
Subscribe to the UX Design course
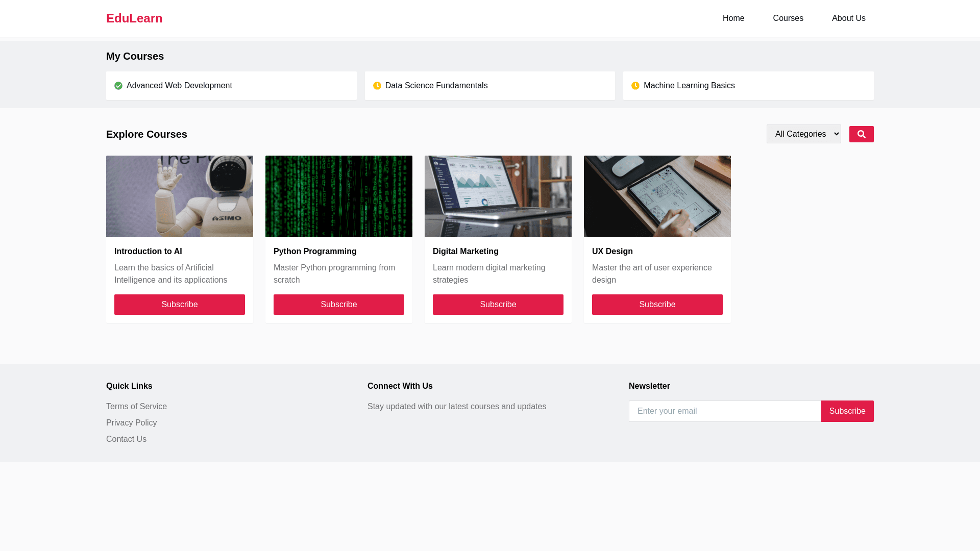click(x=657, y=305)
